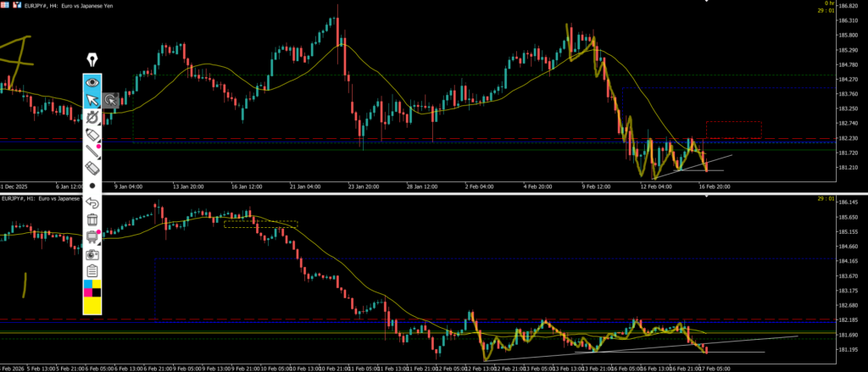
Task: Click the 186.820 price scale label
Action: click(850, 6)
